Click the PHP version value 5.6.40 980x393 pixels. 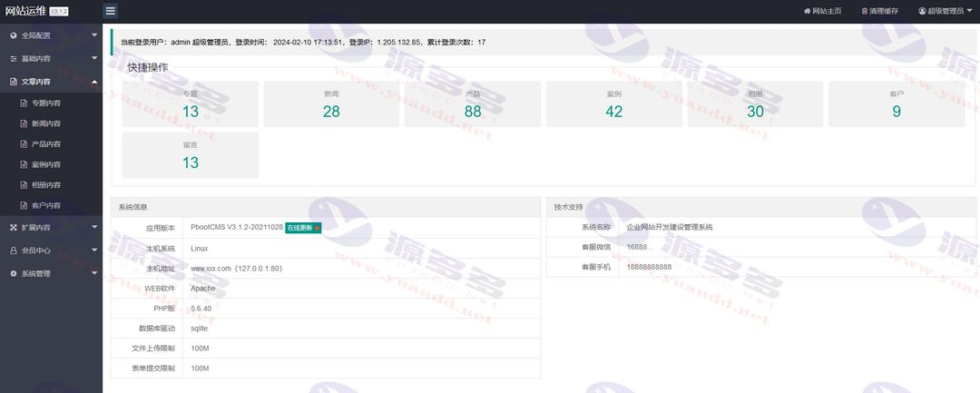pyautogui.click(x=201, y=308)
